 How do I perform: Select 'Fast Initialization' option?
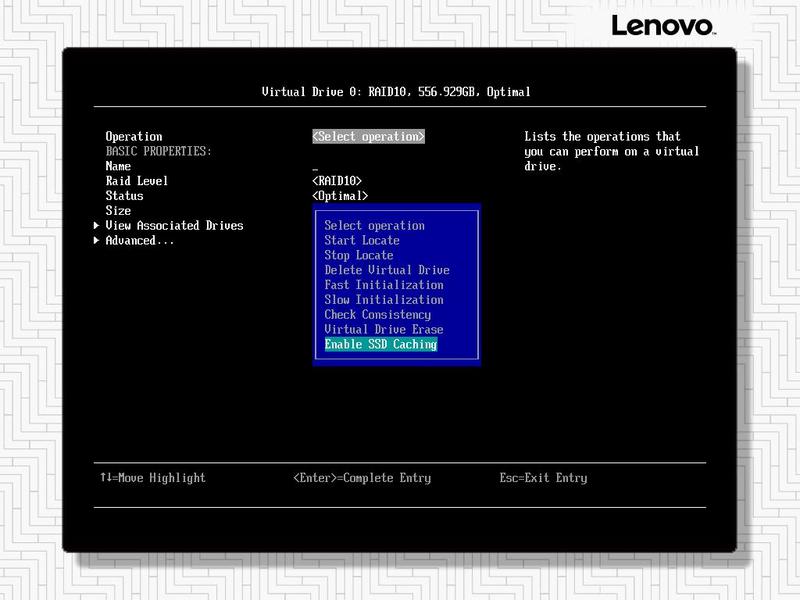point(383,285)
